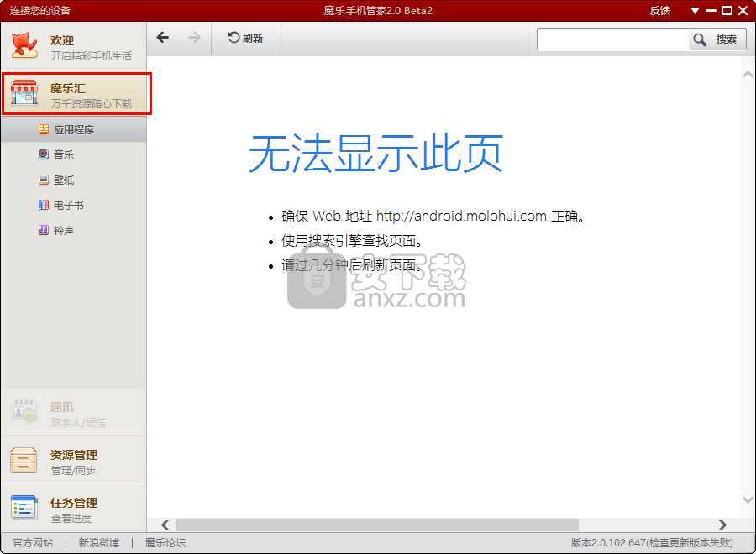Click the 确保 Web 地址 error line
This screenshot has width=756, height=554.
click(433, 216)
